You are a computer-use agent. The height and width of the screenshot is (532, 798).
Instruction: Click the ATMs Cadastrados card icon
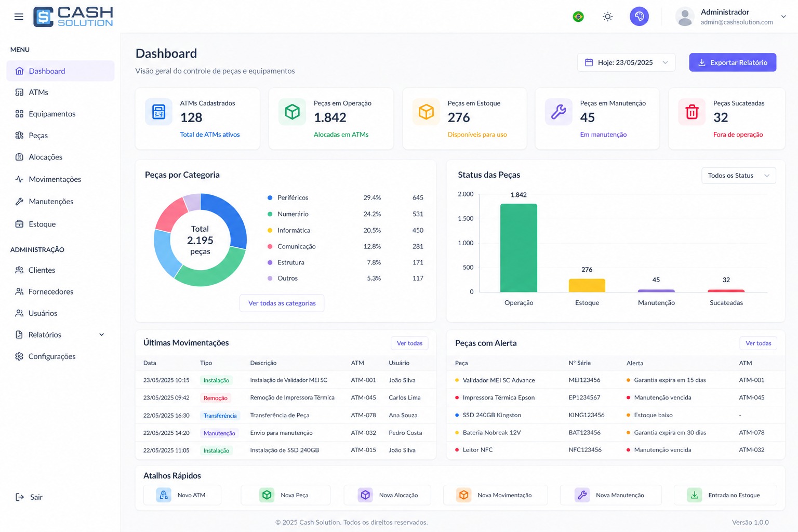[x=158, y=112]
